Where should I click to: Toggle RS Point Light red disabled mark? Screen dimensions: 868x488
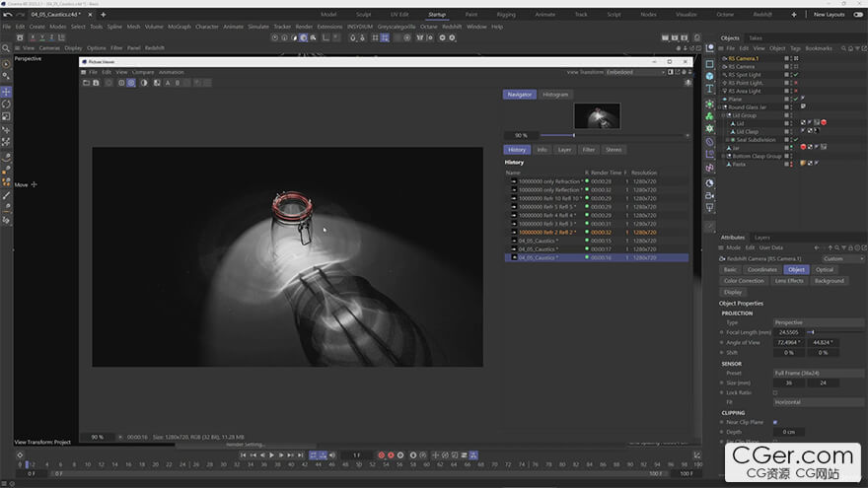(x=796, y=83)
